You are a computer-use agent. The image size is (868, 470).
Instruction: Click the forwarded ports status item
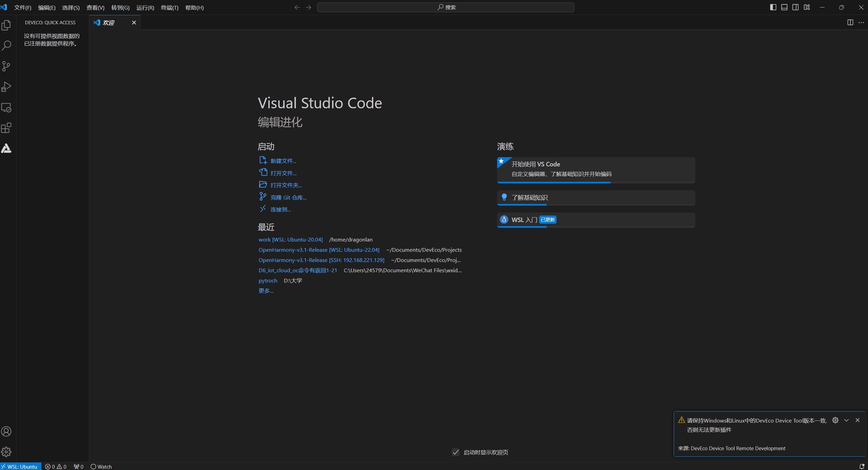[x=79, y=467]
